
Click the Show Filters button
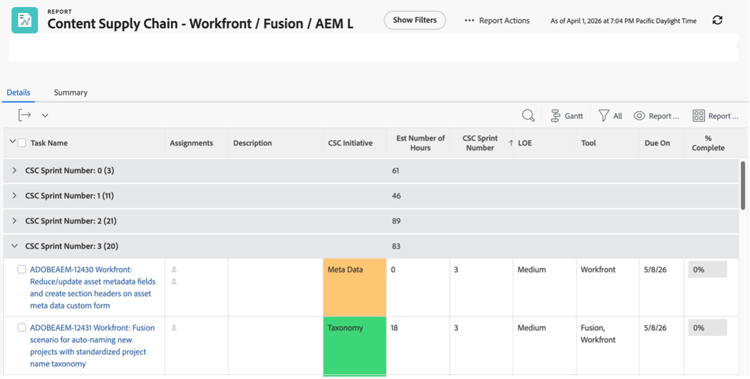tap(415, 20)
